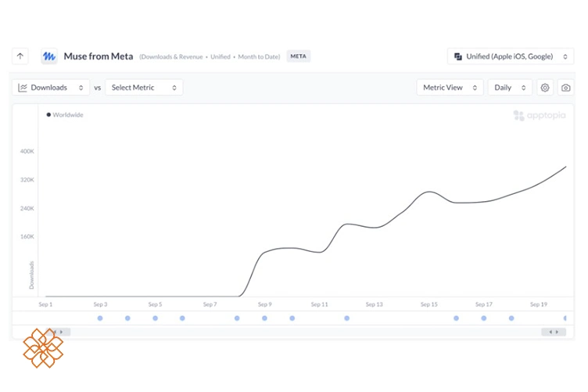Click the event marker between Sep 17 and Sep 19

pos(511,318)
